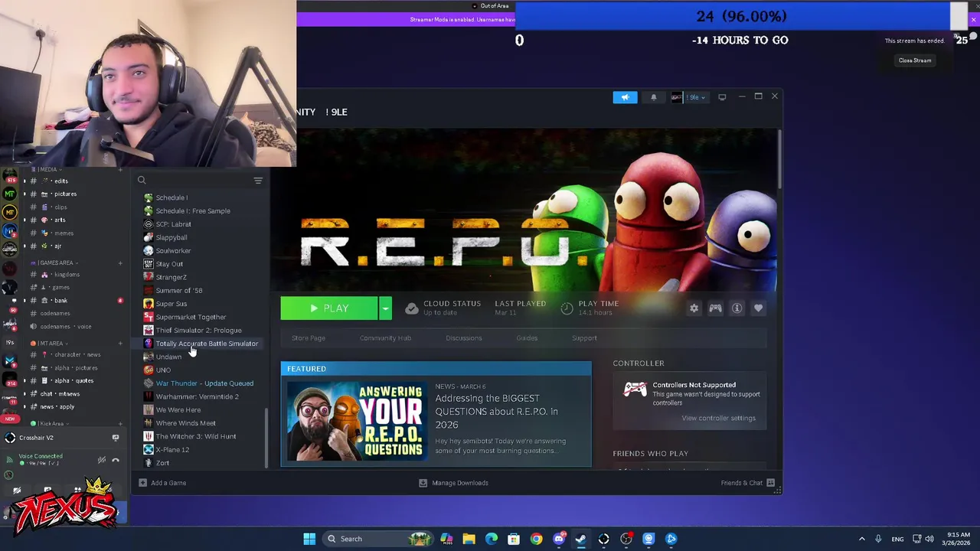This screenshot has height=551, width=980.
Task: Open the dropdown arrow beside PLAY
Action: [385, 308]
